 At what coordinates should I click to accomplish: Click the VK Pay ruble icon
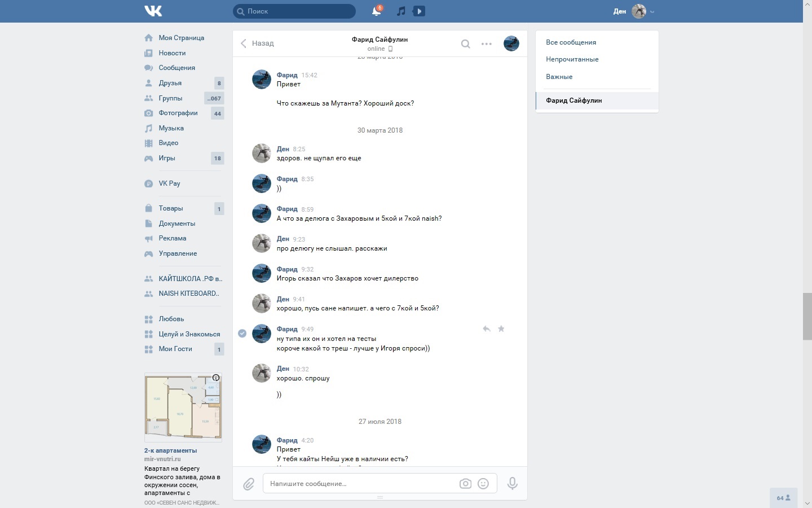click(x=148, y=183)
